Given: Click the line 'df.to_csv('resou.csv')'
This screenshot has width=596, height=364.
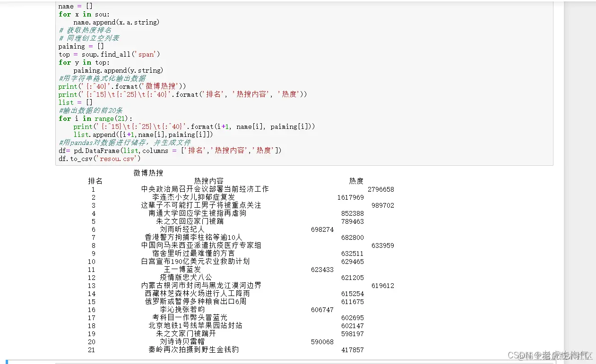Looking at the screenshot, I should click(x=100, y=159).
